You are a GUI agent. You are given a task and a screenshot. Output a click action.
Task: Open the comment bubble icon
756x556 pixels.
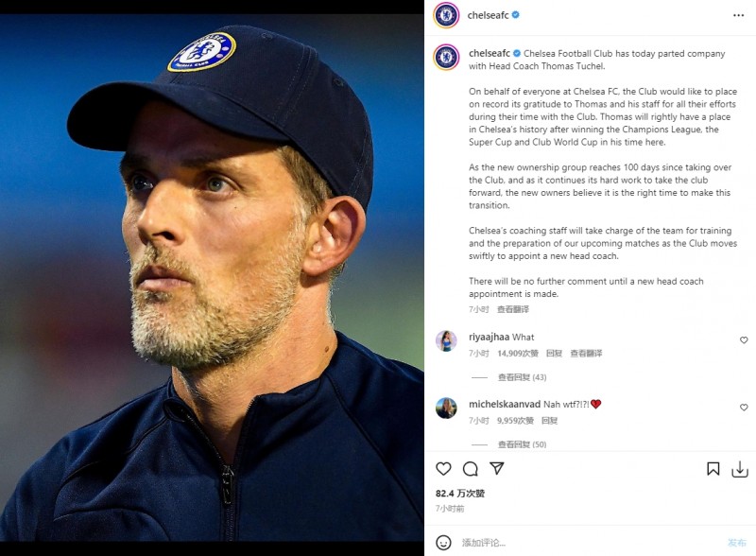pyautogui.click(x=470, y=469)
